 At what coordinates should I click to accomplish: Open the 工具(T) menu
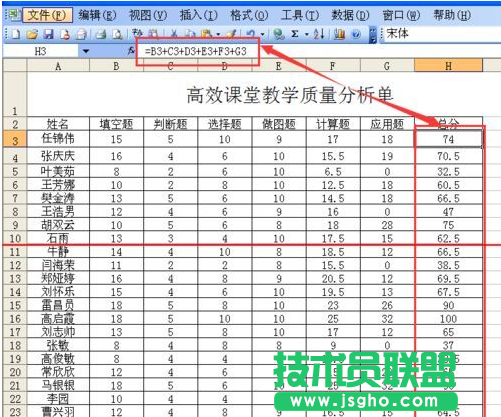pos(300,15)
